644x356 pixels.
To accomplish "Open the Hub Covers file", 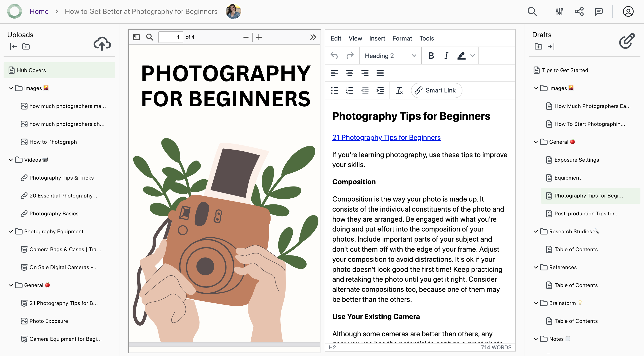I will tap(59, 70).
